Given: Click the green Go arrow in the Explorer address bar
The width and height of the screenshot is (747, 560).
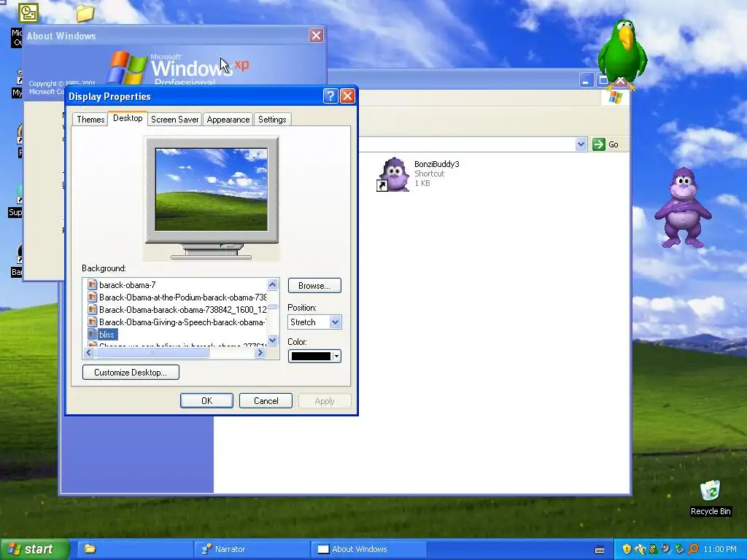Looking at the screenshot, I should 598,144.
